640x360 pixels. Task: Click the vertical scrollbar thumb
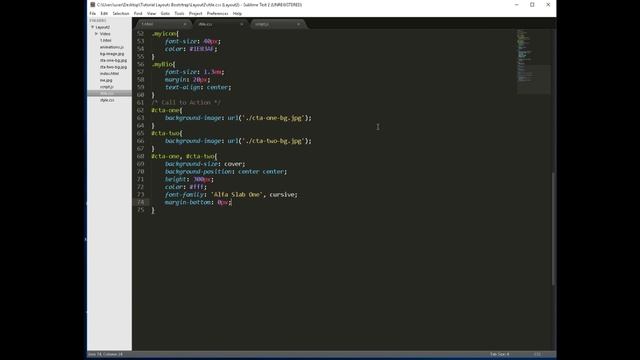pos(553,229)
